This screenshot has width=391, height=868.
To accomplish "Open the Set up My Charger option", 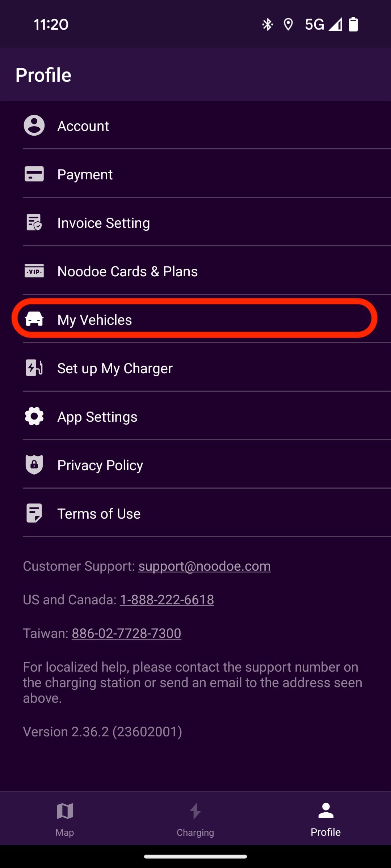I will (115, 368).
